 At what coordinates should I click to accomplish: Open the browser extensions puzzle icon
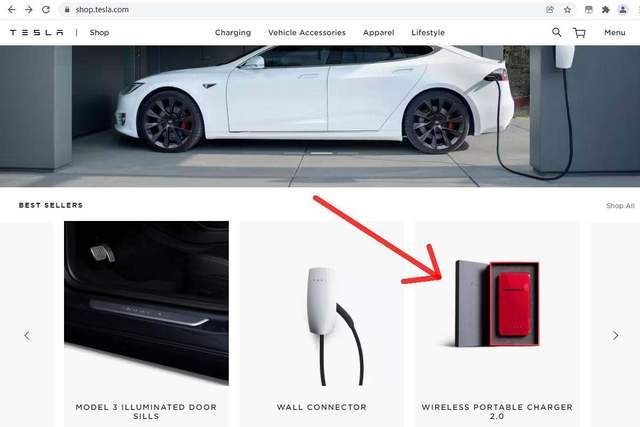coord(606,10)
